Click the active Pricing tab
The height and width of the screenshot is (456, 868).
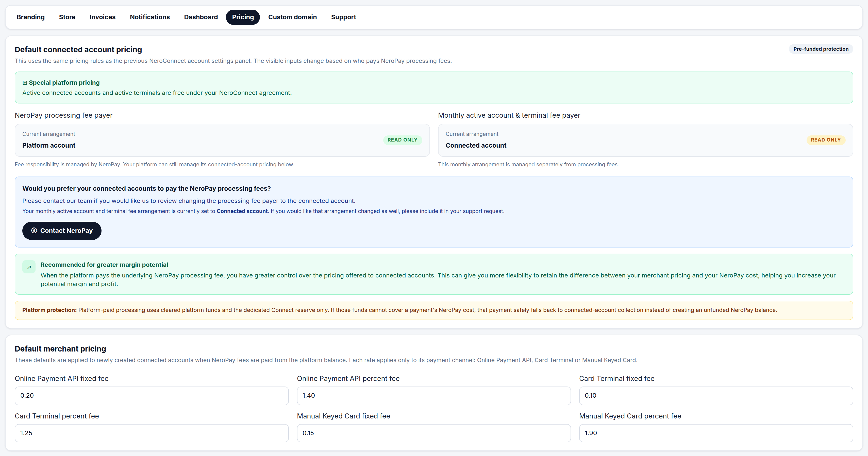(x=243, y=17)
